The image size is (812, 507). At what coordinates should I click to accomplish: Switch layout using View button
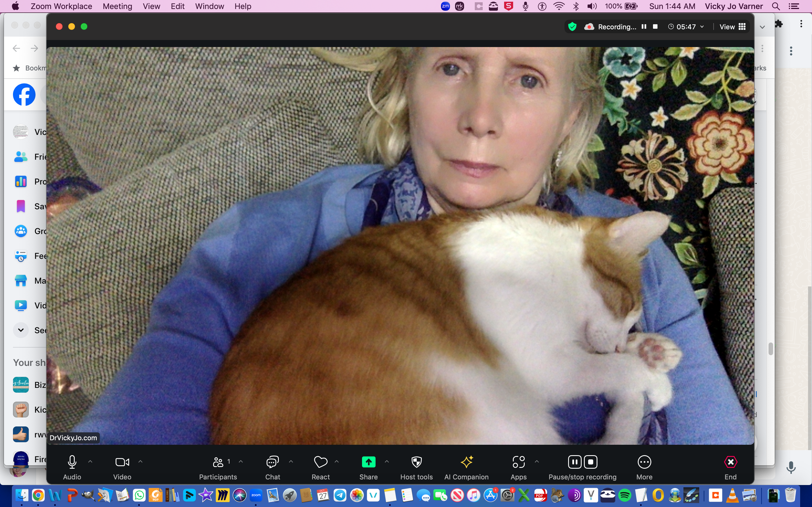(x=732, y=27)
